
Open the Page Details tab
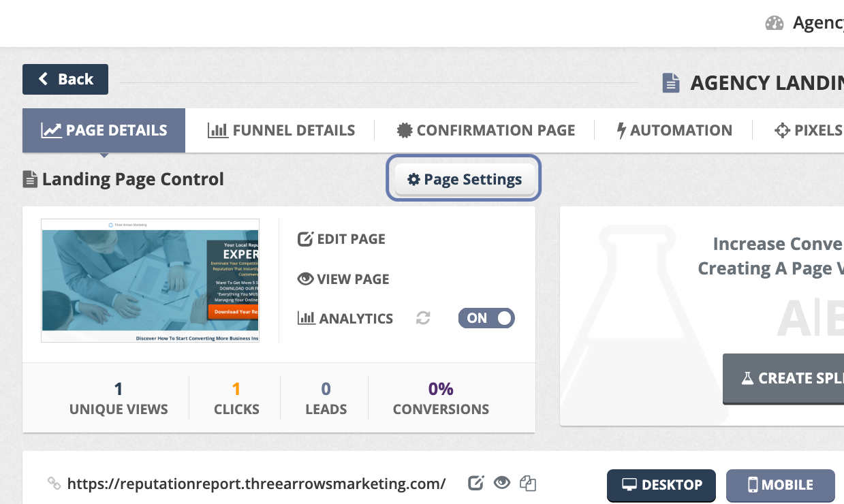tap(104, 130)
